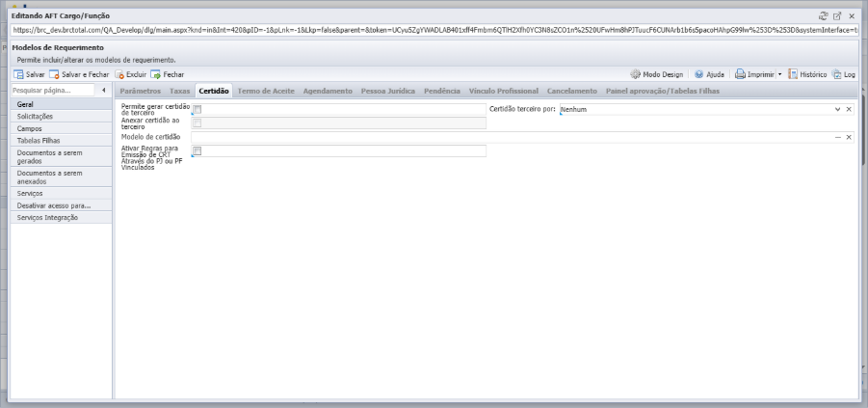Click the Salvar save icon

[x=18, y=74]
